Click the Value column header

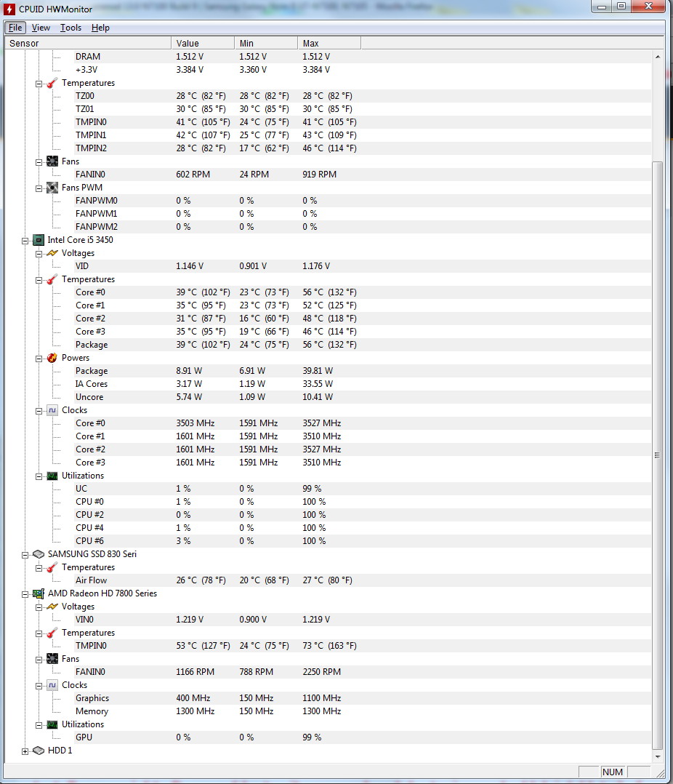203,44
